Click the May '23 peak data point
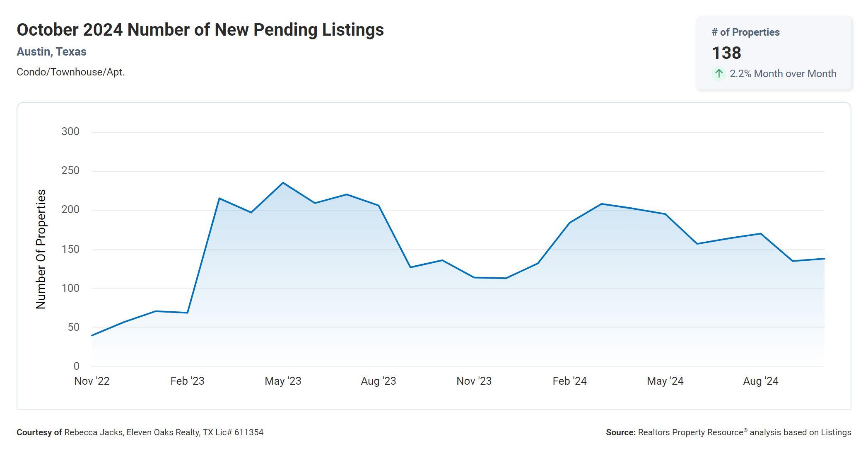The image size is (868, 456). tap(283, 183)
